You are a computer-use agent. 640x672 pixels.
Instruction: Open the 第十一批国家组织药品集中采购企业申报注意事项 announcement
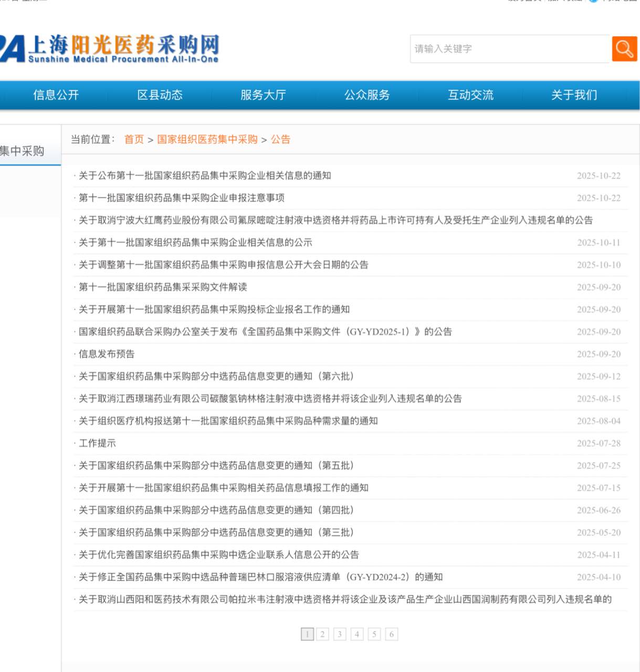[x=182, y=198]
